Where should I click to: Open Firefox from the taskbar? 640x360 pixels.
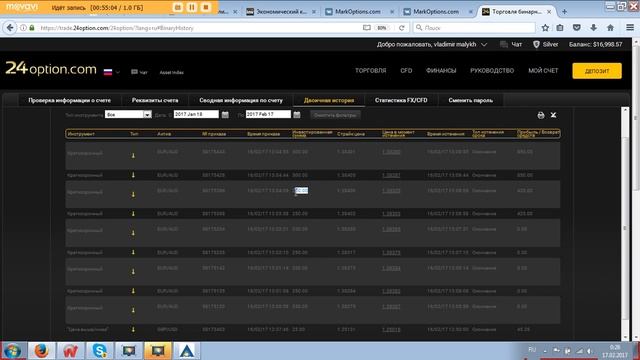(x=41, y=351)
